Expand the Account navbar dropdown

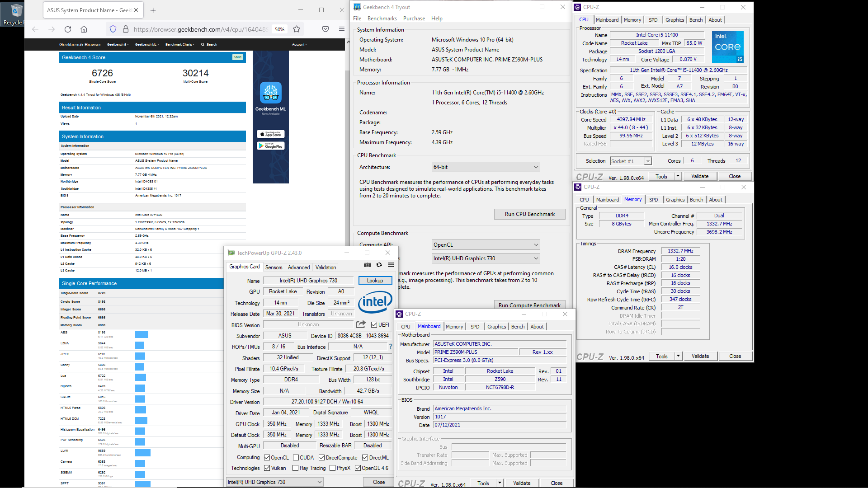pyautogui.click(x=299, y=45)
